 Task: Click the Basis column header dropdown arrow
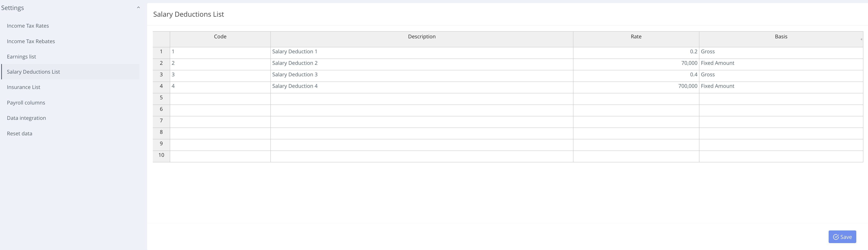pos(861,39)
